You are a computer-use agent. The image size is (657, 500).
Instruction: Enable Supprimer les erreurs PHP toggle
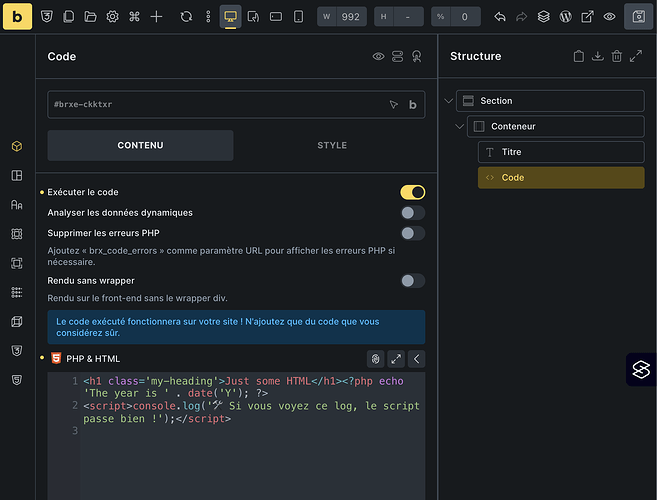pyautogui.click(x=413, y=233)
